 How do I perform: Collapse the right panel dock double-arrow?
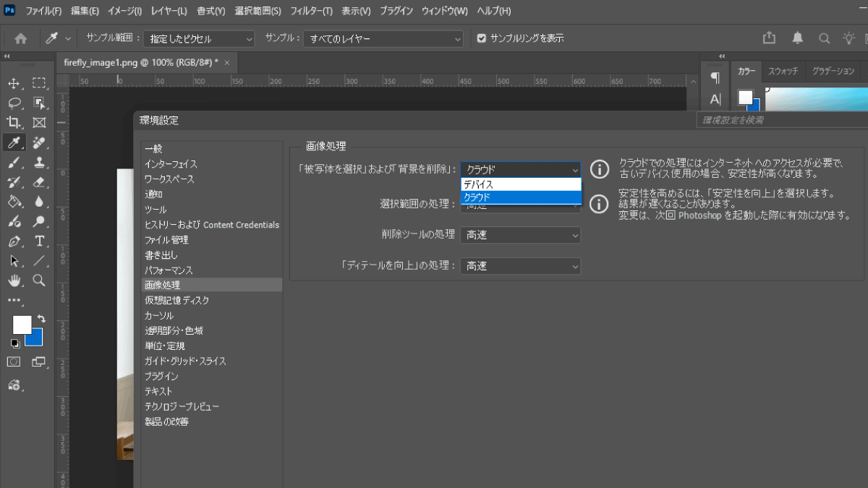(x=722, y=56)
